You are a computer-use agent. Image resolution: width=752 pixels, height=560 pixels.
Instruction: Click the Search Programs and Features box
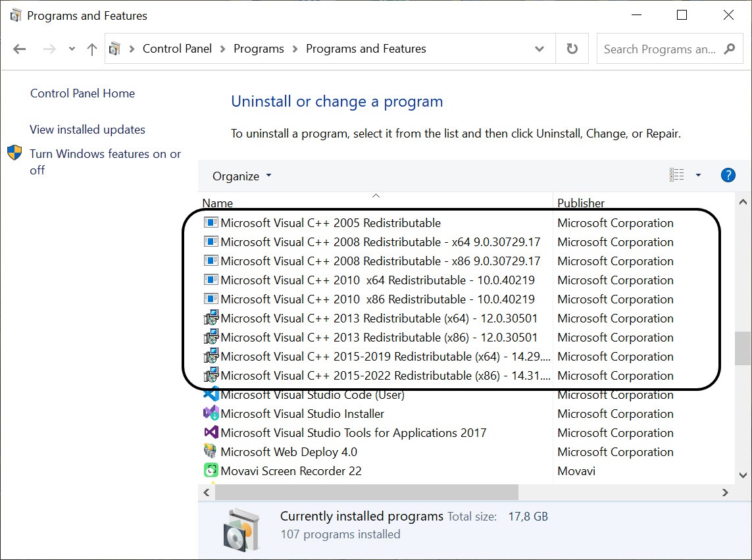point(659,49)
